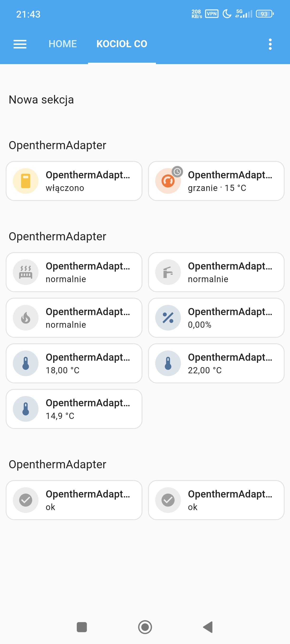This screenshot has width=290, height=644.
Task: Tap the left 'ok' checkmark icon
Action: pyautogui.click(x=25, y=500)
